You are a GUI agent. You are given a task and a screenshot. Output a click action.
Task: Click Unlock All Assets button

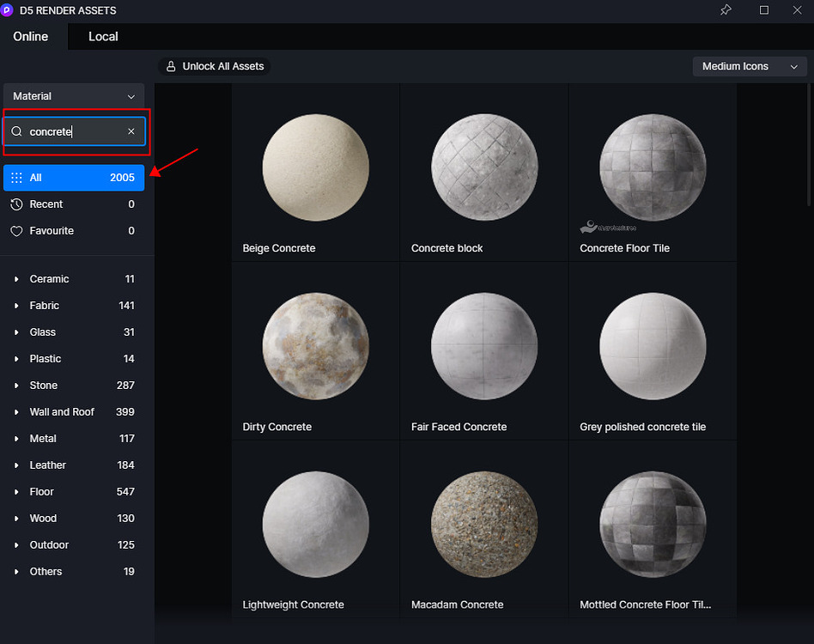[x=215, y=66]
